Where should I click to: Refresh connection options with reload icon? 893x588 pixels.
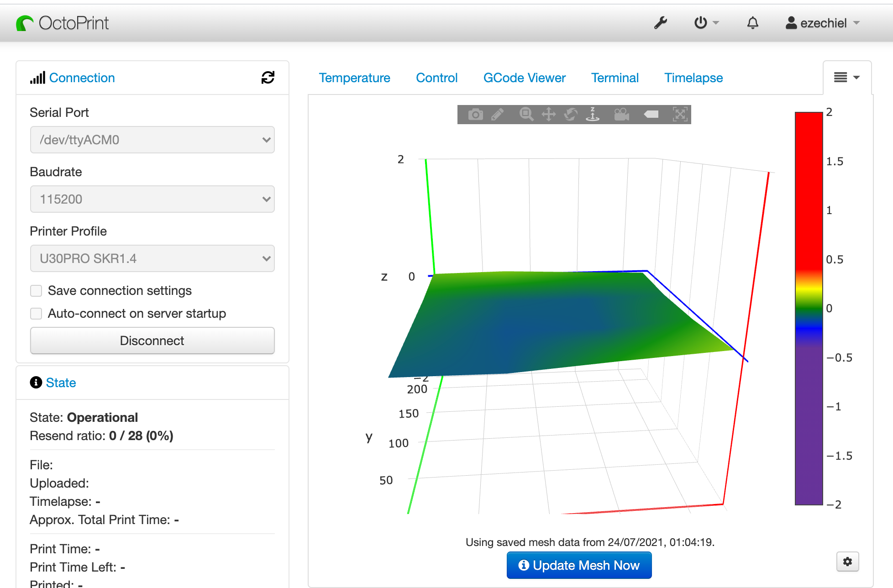click(268, 78)
